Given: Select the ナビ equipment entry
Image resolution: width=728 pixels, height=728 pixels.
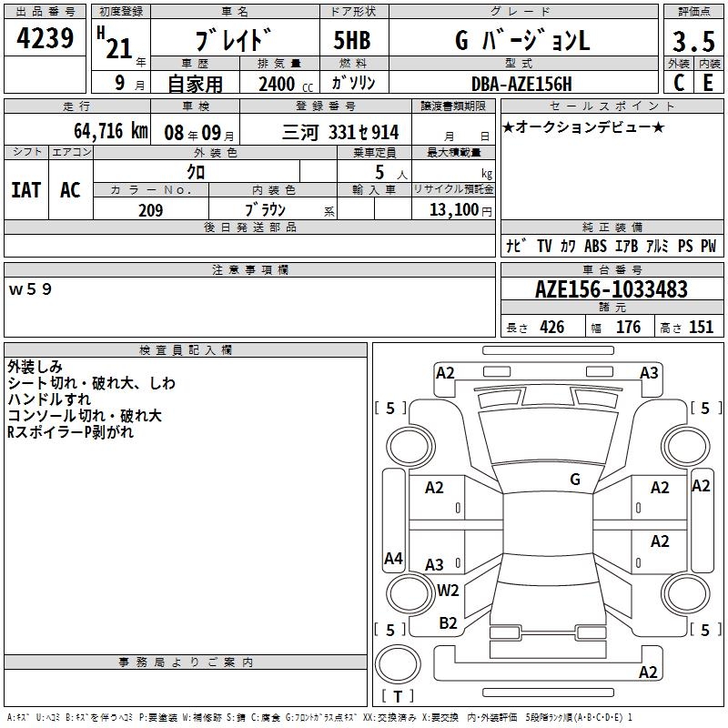Looking at the screenshot, I should [x=516, y=246].
